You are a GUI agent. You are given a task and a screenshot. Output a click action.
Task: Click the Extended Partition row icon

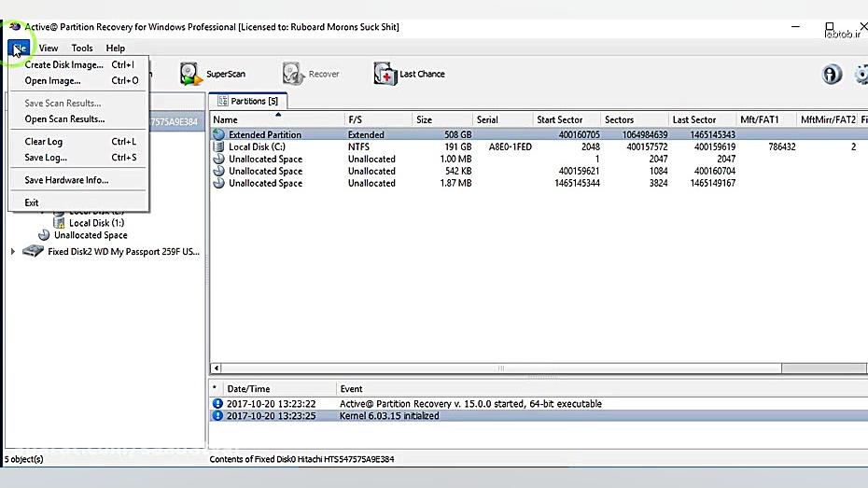219,135
